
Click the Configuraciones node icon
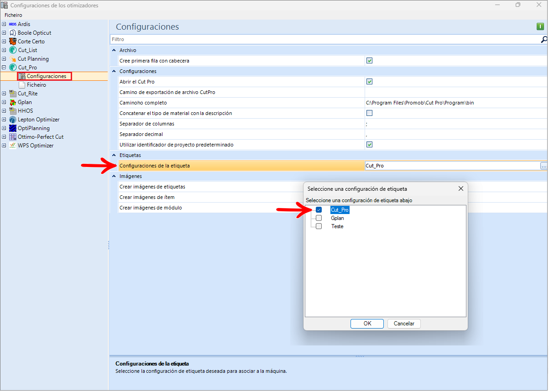[x=22, y=76]
